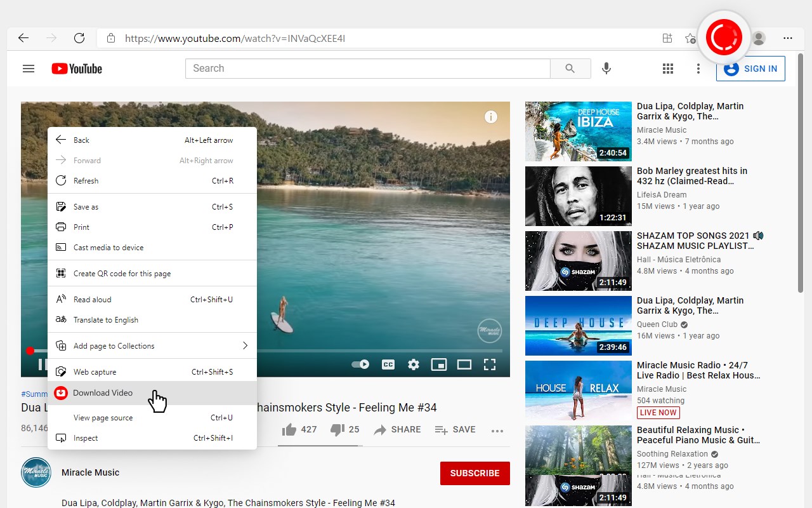The height and width of the screenshot is (508, 812).
Task: Select Web capture in context menu
Action: pos(152,372)
